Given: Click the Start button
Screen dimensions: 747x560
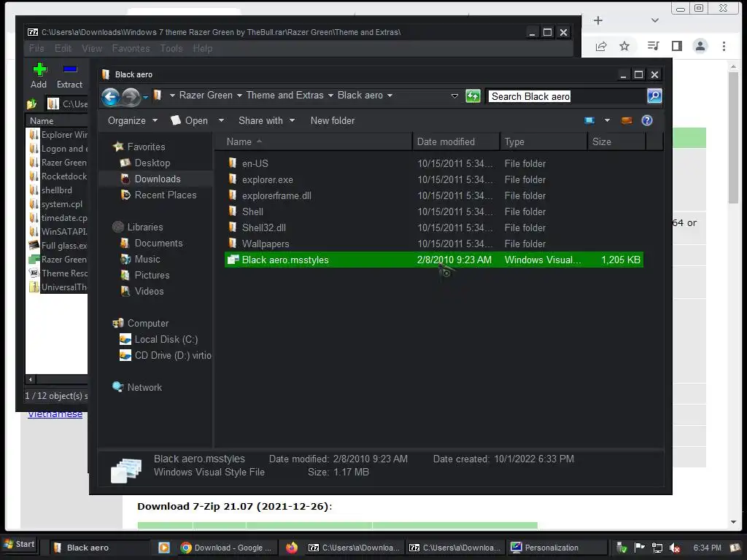Looking at the screenshot, I should tap(20, 544).
